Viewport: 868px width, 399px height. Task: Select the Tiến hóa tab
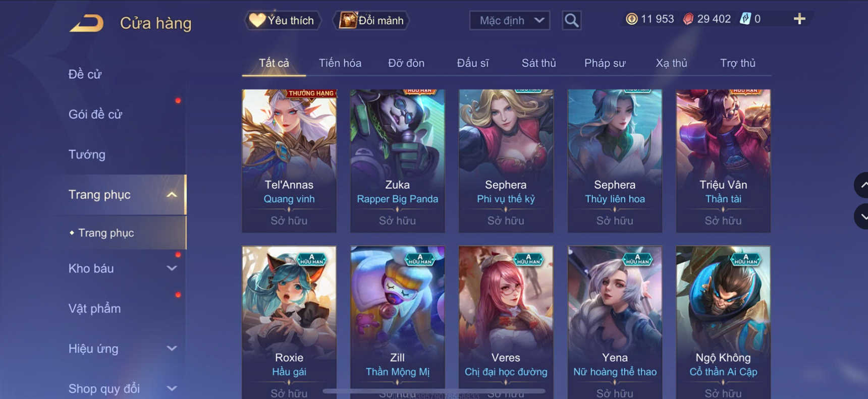pos(340,63)
